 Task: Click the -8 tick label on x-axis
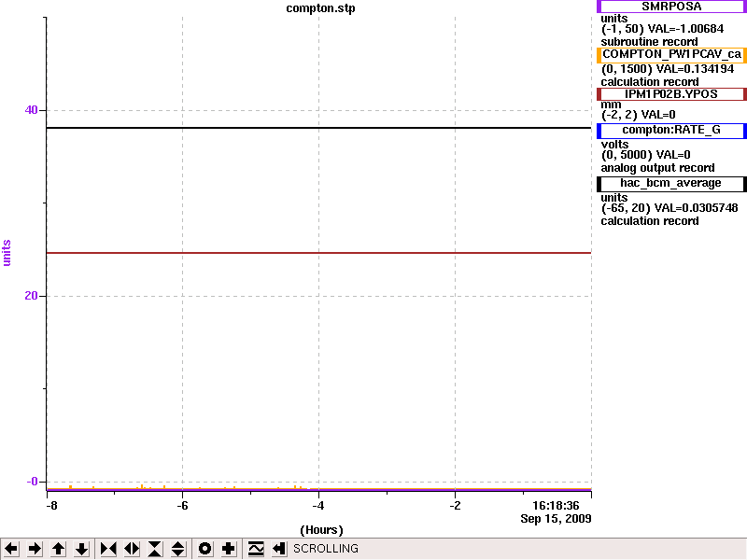click(51, 505)
